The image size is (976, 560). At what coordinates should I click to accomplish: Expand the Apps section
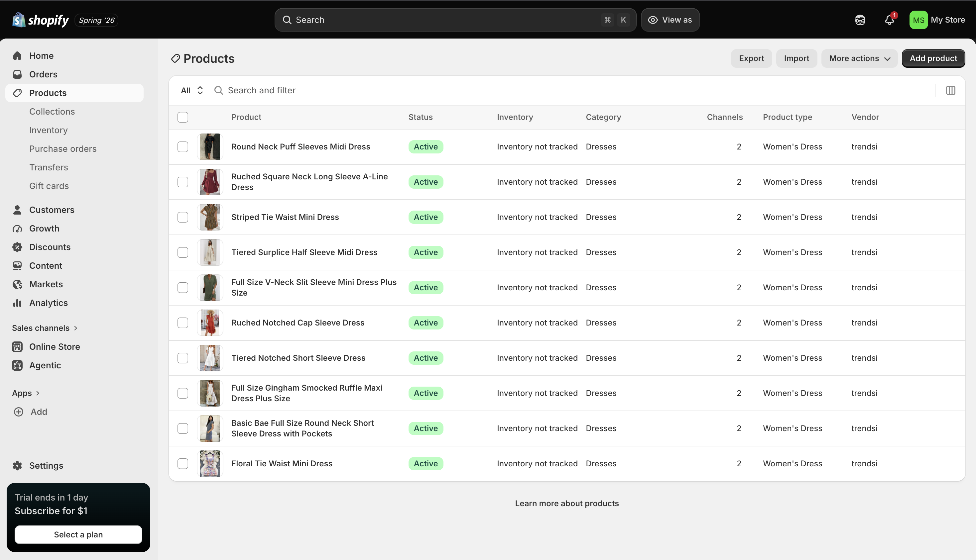(26, 393)
